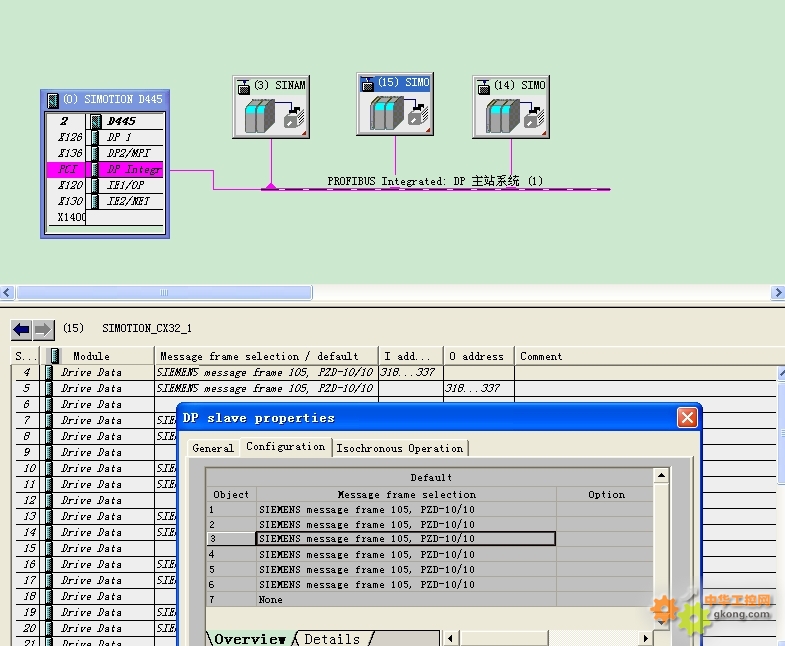Click the Option cell for object 3

(x=605, y=539)
